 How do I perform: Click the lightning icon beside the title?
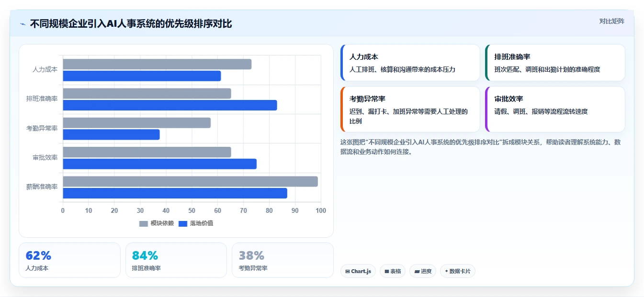[23, 24]
